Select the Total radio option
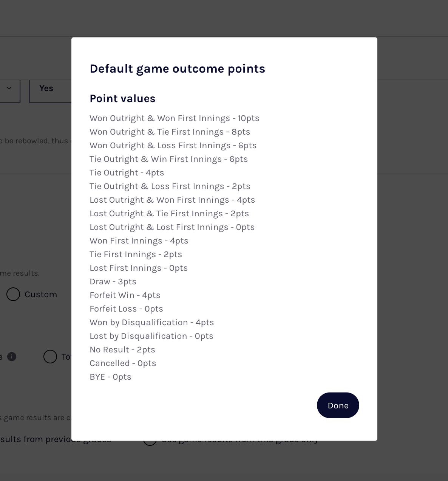448x481 pixels. click(x=50, y=356)
